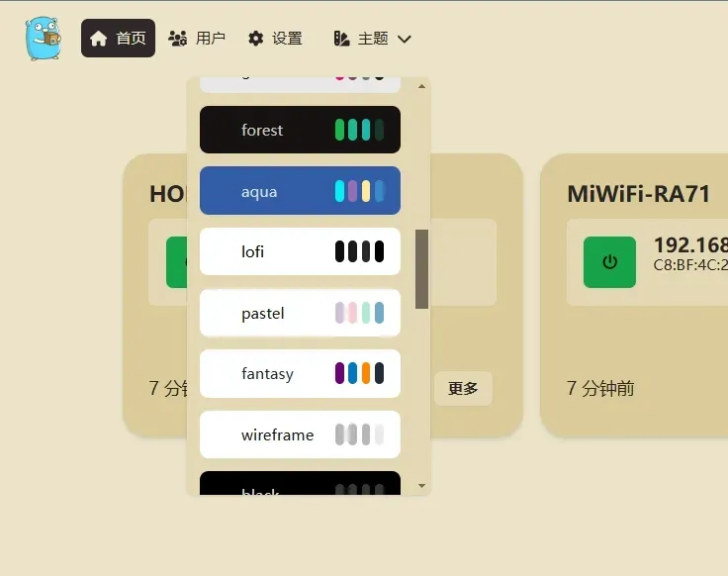Click MiWiFi-RA71's 7 分钟前 timestamp

600,388
